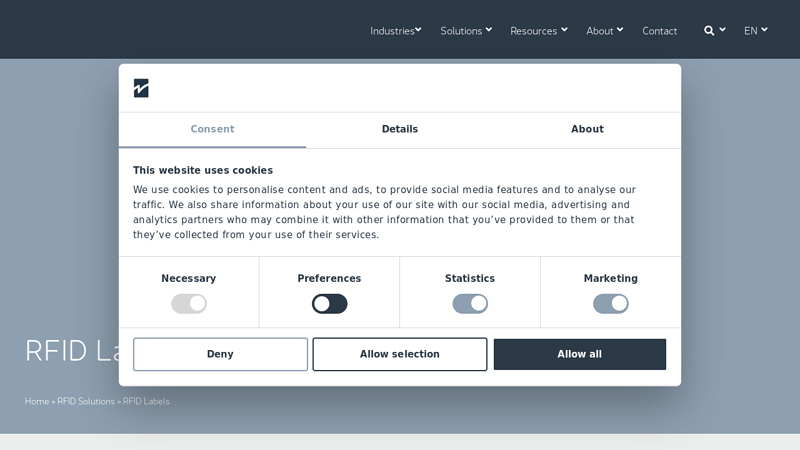
Task: Toggle the Necessary cookies switch
Action: [189, 304]
